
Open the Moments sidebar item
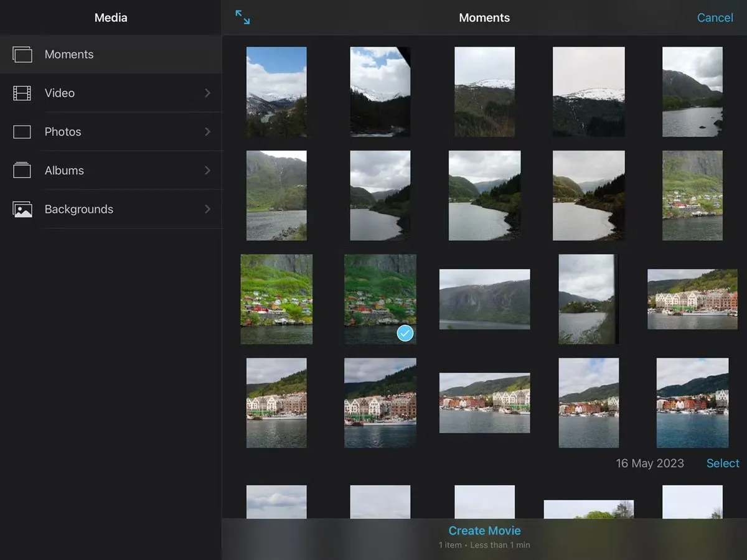pyautogui.click(x=69, y=54)
